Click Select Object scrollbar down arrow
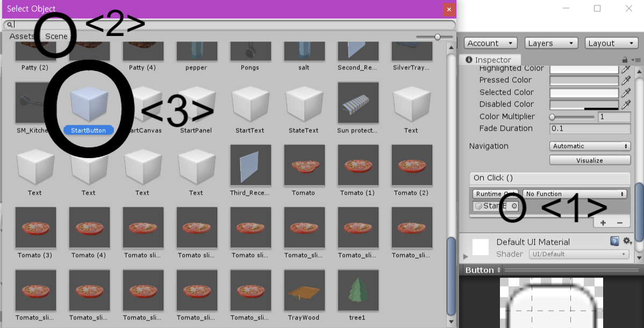Viewport: 644px width, 328px height. point(451,322)
